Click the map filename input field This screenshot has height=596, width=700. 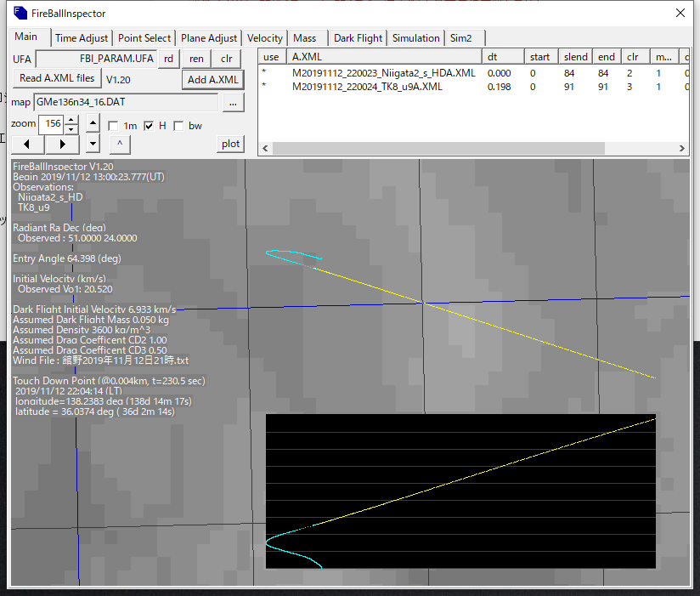coord(126,102)
